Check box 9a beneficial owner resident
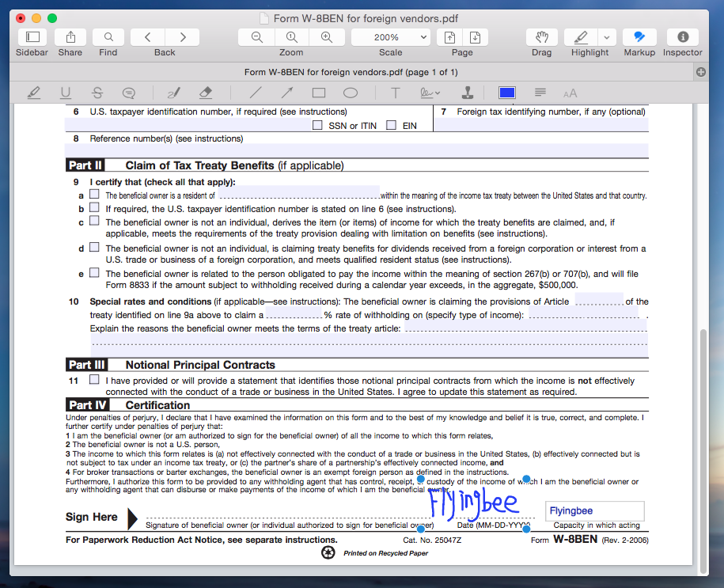The width and height of the screenshot is (724, 588). [x=94, y=194]
